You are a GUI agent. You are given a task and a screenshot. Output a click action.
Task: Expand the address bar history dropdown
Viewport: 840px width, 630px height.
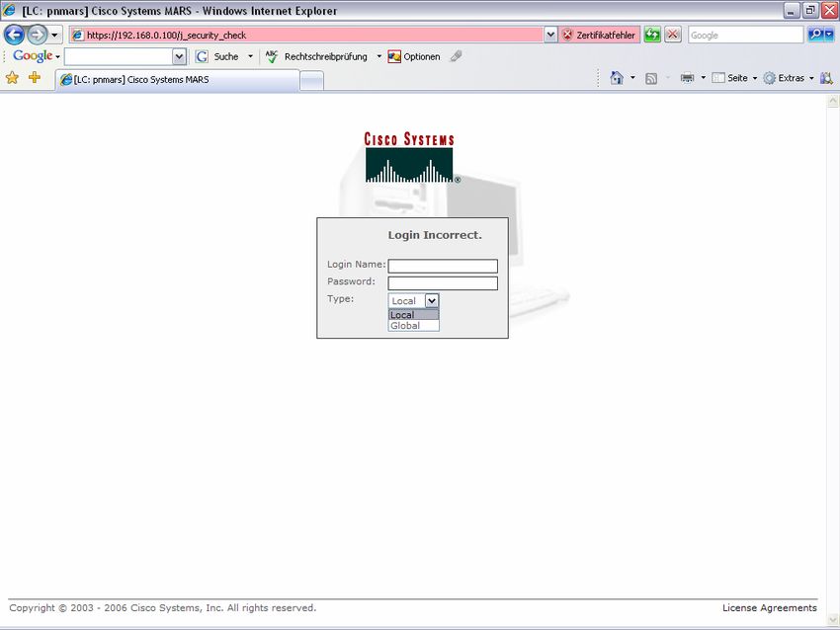pos(550,36)
